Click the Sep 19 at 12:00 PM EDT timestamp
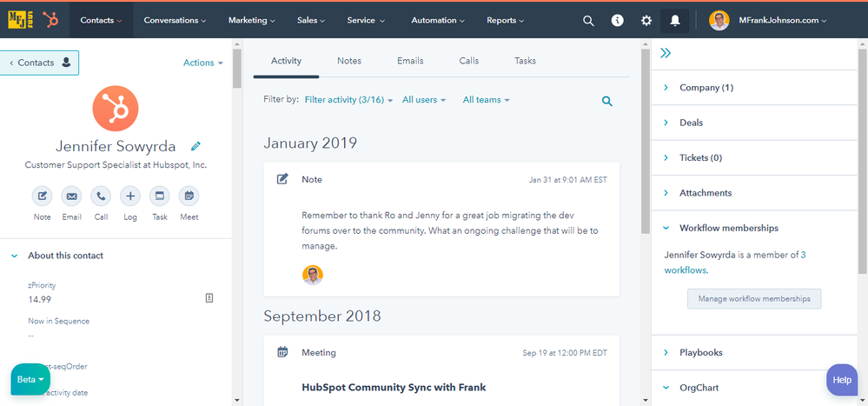Viewport: 868px width, 406px height. pyautogui.click(x=565, y=353)
